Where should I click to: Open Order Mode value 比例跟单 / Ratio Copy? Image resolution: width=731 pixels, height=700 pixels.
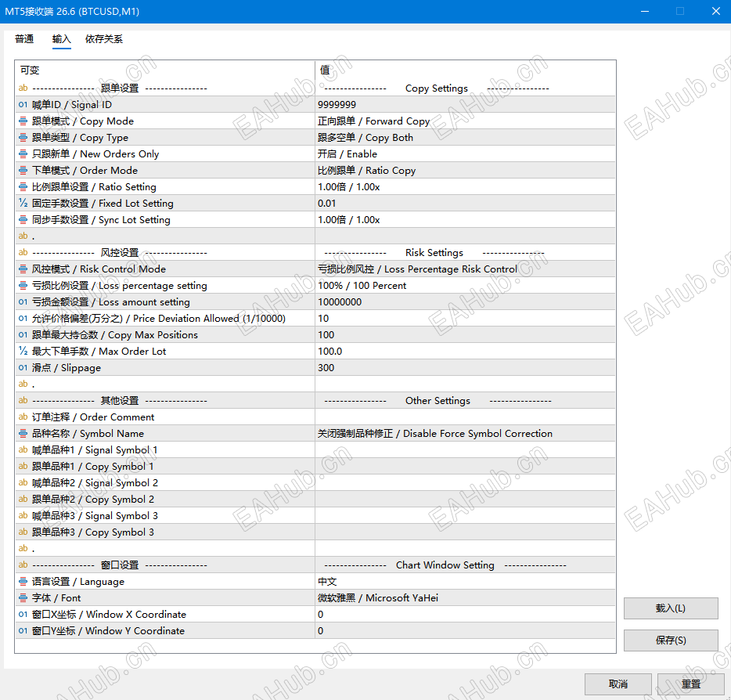[x=465, y=170]
